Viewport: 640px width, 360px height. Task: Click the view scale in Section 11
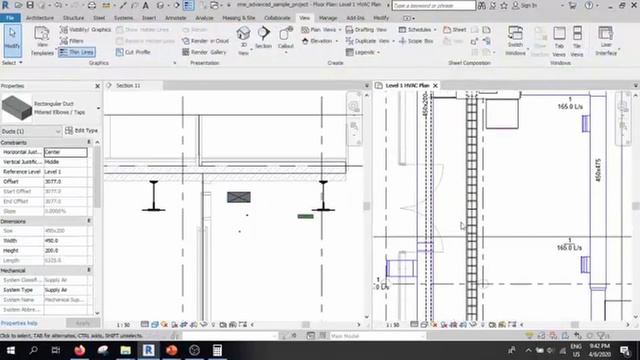123,325
